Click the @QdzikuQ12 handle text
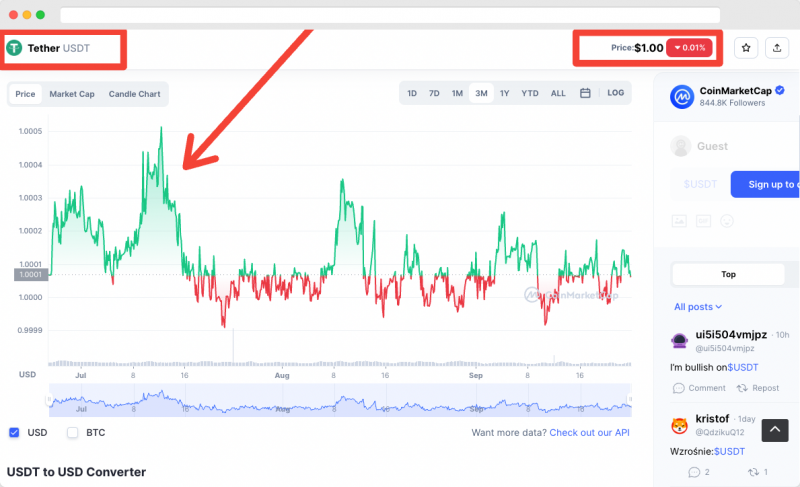Screen dimensions: 800x487 click(x=719, y=432)
